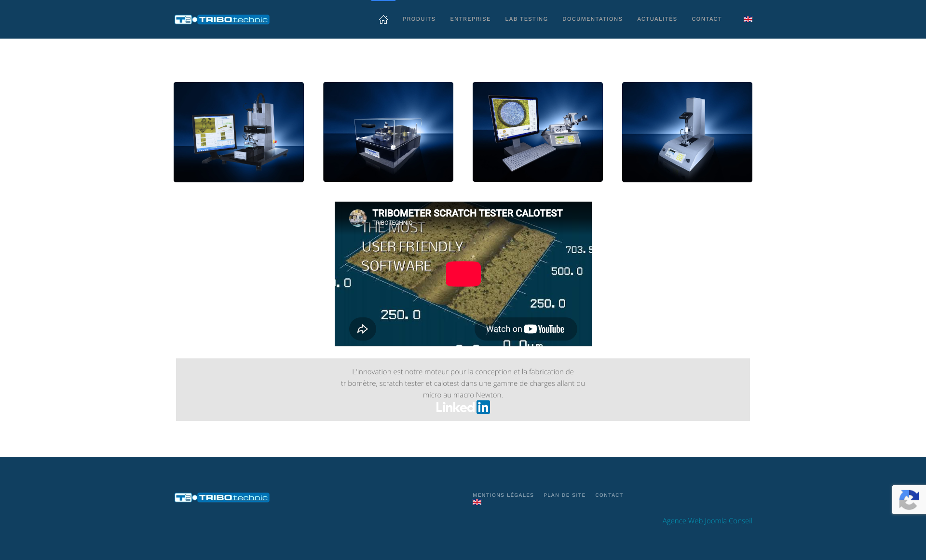Open the glass-enclosed tribometer product thumbnail
This screenshot has height=560, width=926.
tap(388, 132)
